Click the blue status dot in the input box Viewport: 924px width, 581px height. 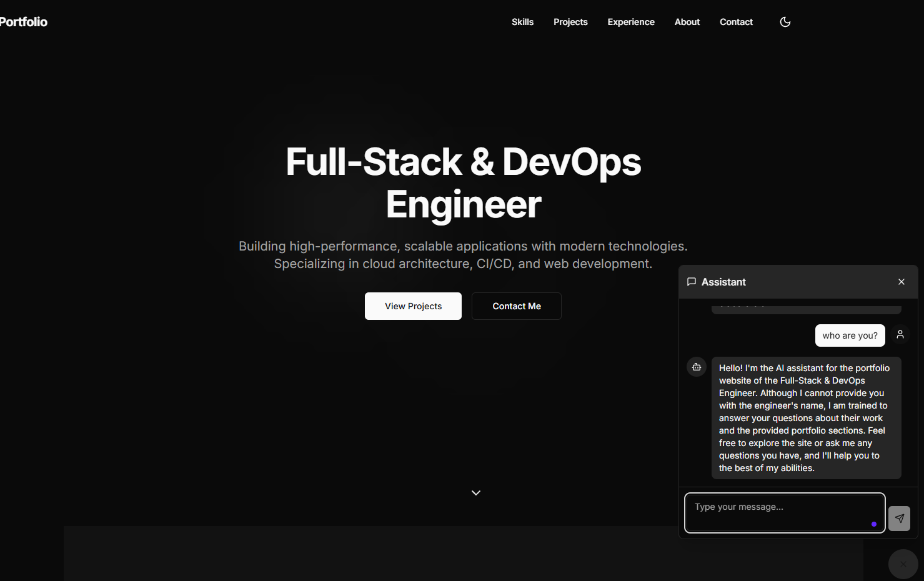pos(873,524)
